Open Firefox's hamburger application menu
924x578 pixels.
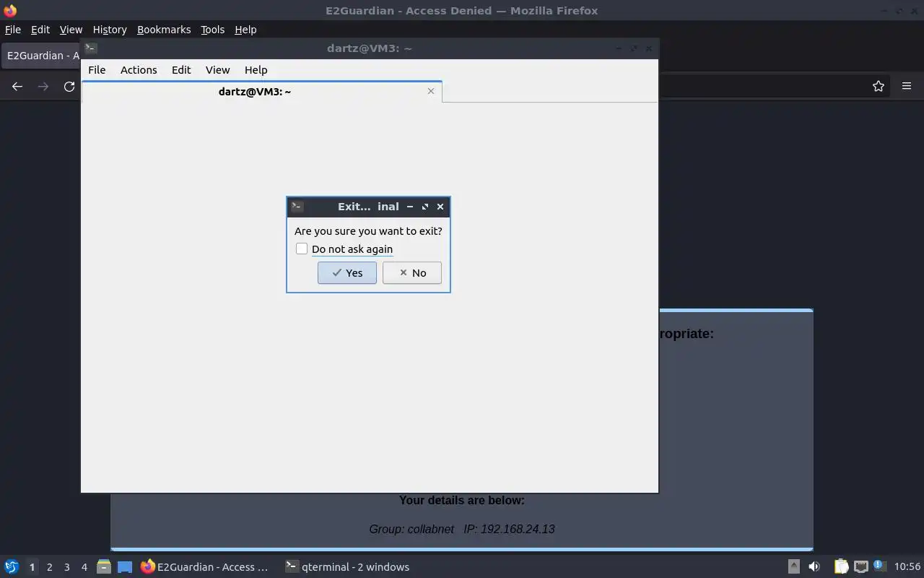(x=907, y=86)
